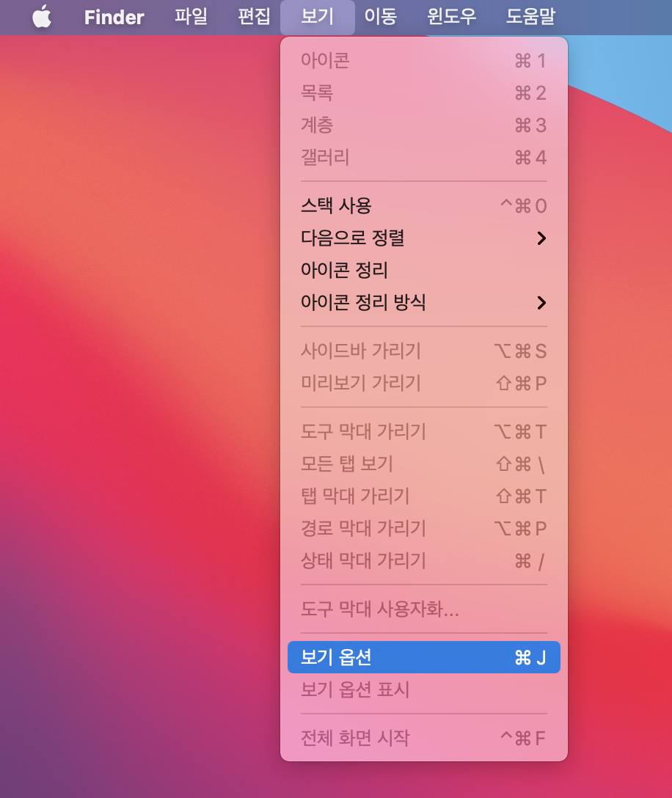Screen dimensions: 672x798
Task: Click the 사이드바 가리기 entry
Action: click(x=423, y=351)
